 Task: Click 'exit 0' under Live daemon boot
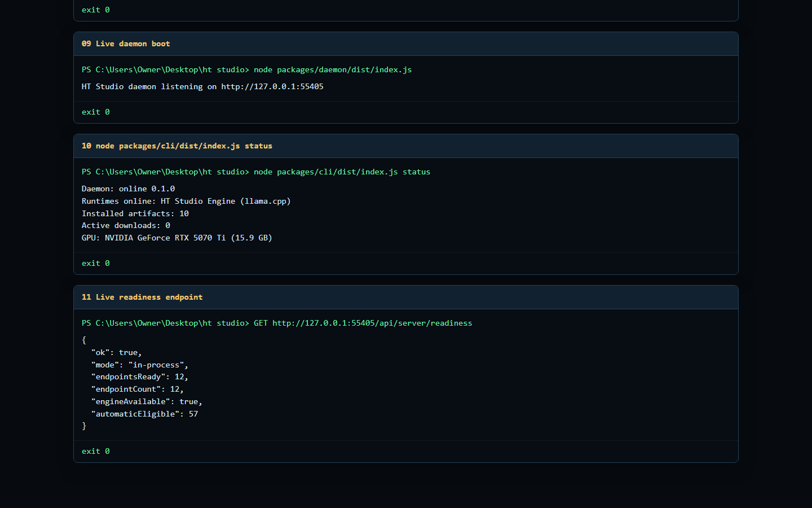pos(96,112)
